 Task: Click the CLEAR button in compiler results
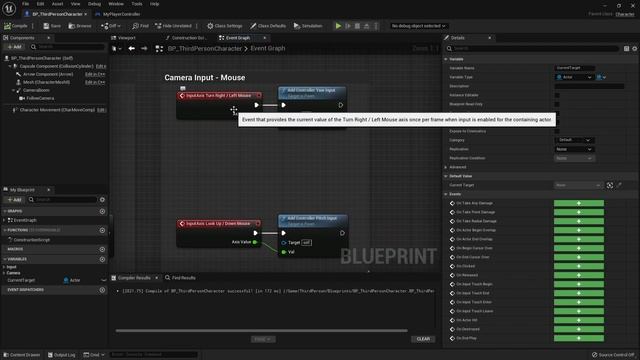[423, 339]
